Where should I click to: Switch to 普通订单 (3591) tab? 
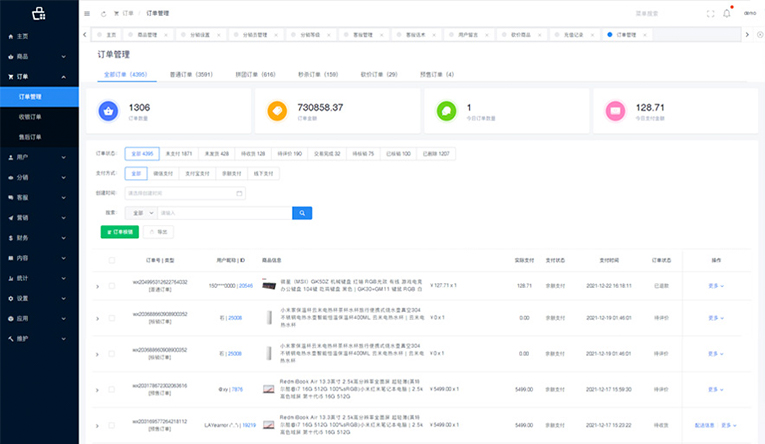pyautogui.click(x=191, y=74)
